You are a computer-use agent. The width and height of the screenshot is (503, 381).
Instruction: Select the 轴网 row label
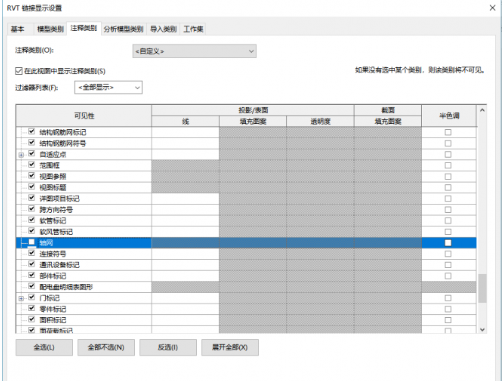click(x=46, y=243)
